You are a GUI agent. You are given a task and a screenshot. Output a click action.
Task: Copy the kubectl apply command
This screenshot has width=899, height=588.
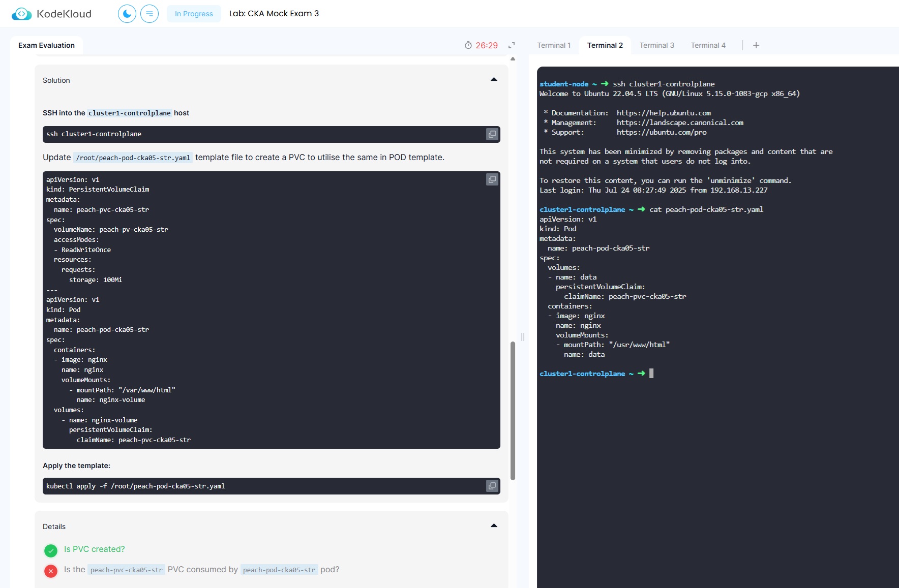coord(492,486)
